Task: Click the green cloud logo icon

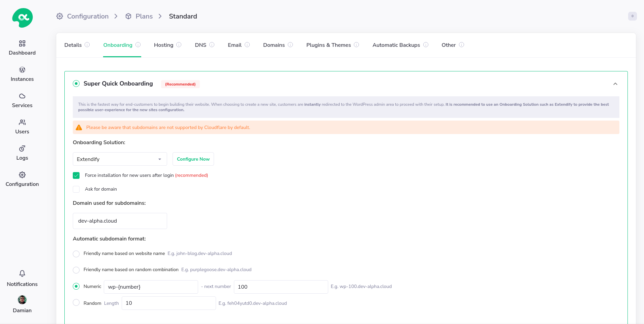Action: click(x=22, y=18)
